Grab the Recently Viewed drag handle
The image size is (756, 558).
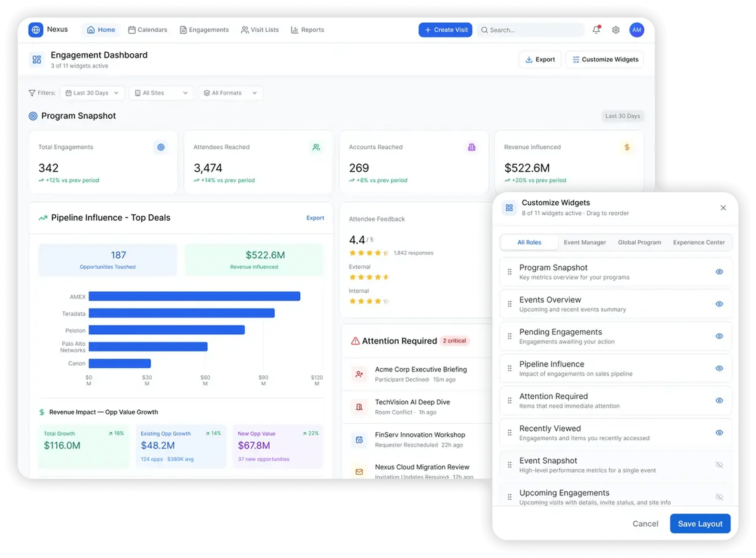click(510, 433)
